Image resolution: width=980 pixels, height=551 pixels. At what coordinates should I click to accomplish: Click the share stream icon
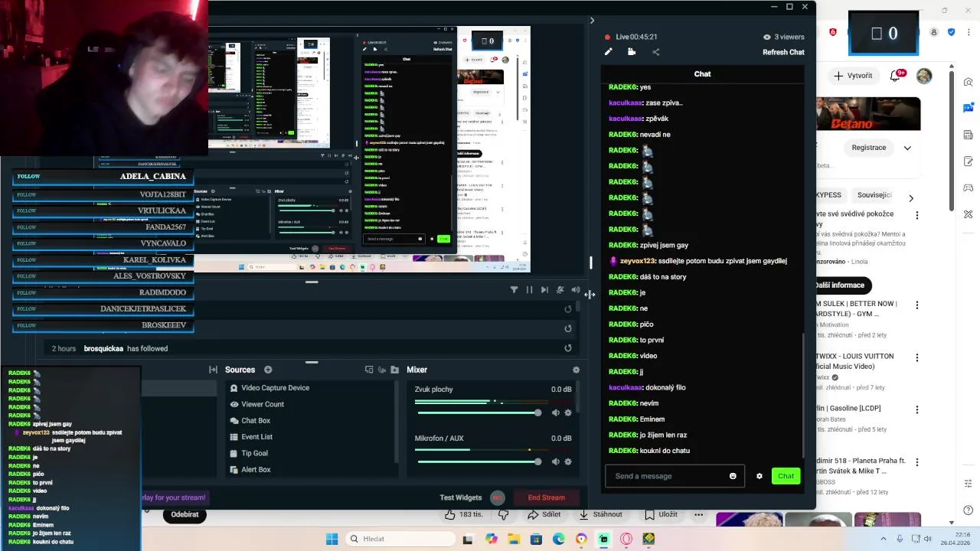coord(655,52)
